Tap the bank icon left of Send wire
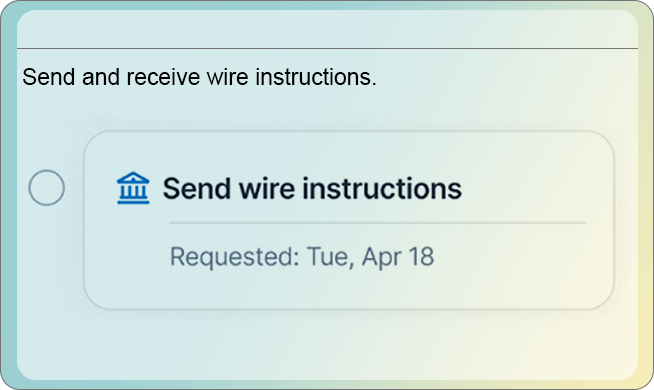Viewport: 654px width, 390px height. coord(133,188)
